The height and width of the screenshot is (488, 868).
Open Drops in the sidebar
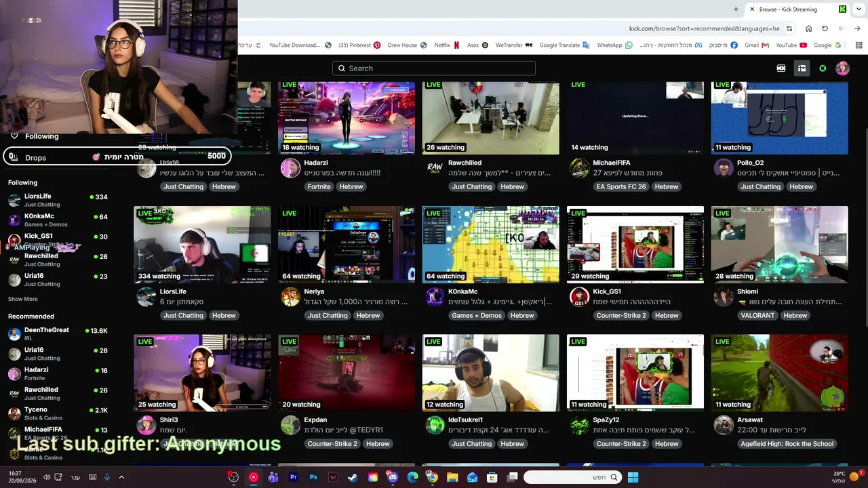pyautogui.click(x=36, y=158)
